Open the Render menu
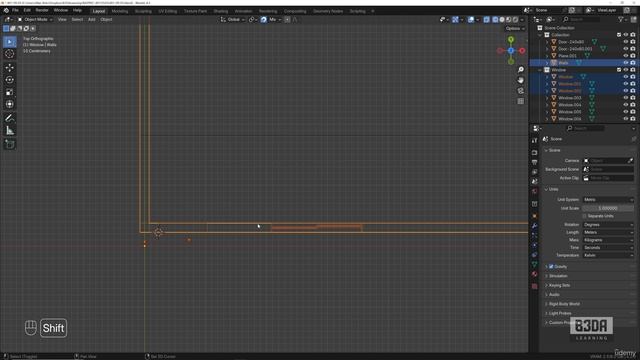Viewport: 640px width, 360px height. click(x=42, y=10)
